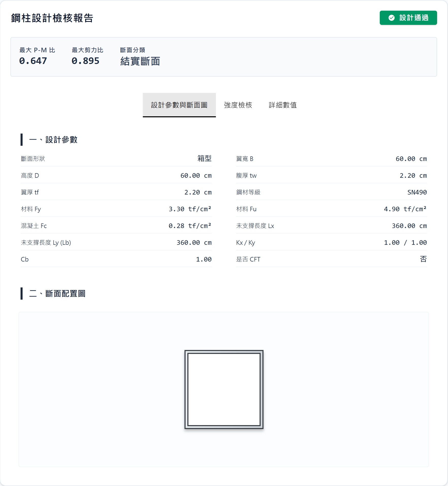This screenshot has height=486, width=448.
Task: Open the 詳細數值 tab
Action: click(x=283, y=105)
